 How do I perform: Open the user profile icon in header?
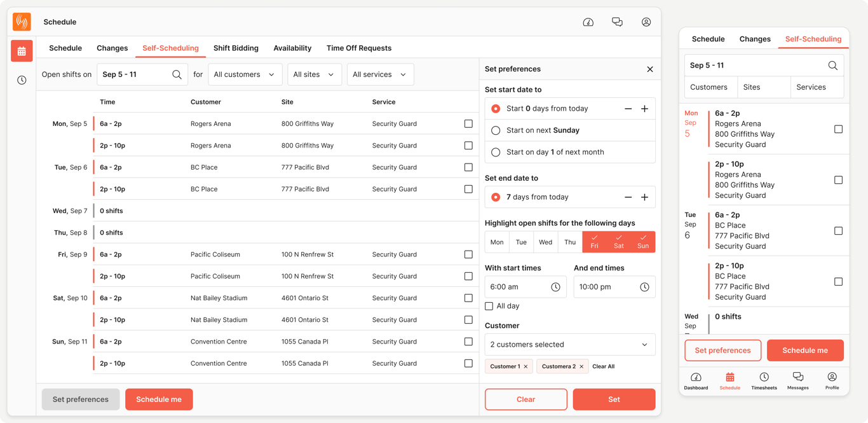(x=646, y=22)
